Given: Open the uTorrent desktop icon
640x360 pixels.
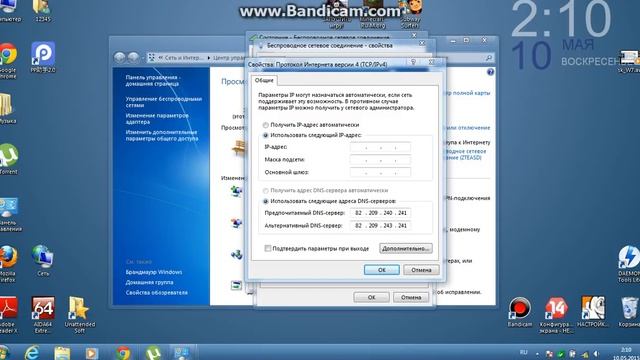Looking at the screenshot, I should point(9,159).
